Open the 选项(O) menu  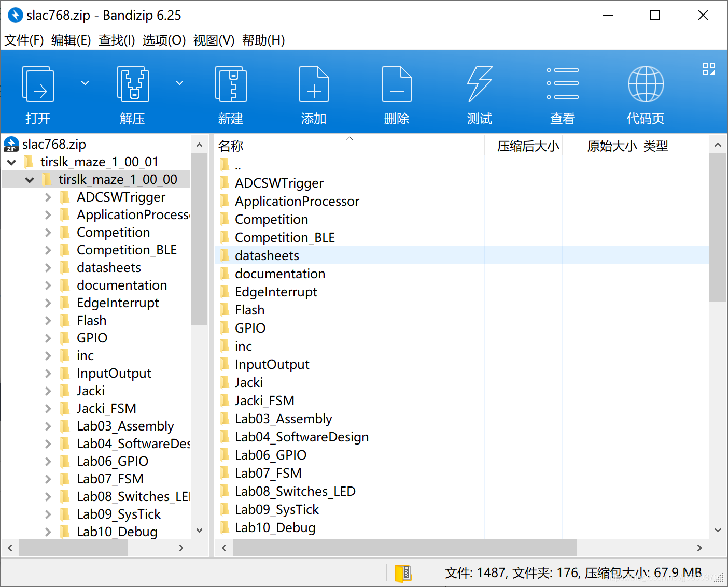[x=164, y=40]
